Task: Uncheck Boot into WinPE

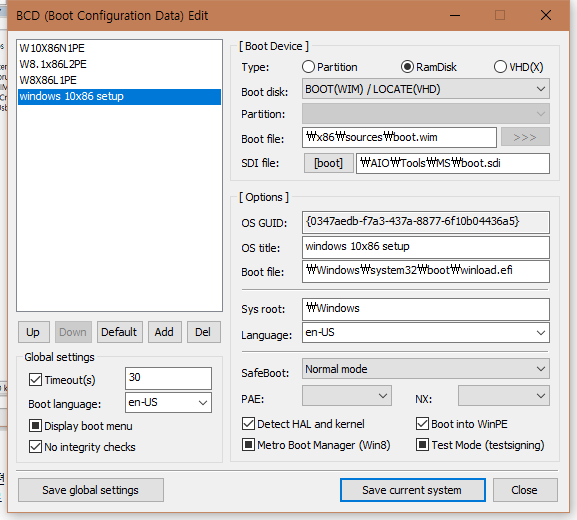Action: [x=422, y=424]
